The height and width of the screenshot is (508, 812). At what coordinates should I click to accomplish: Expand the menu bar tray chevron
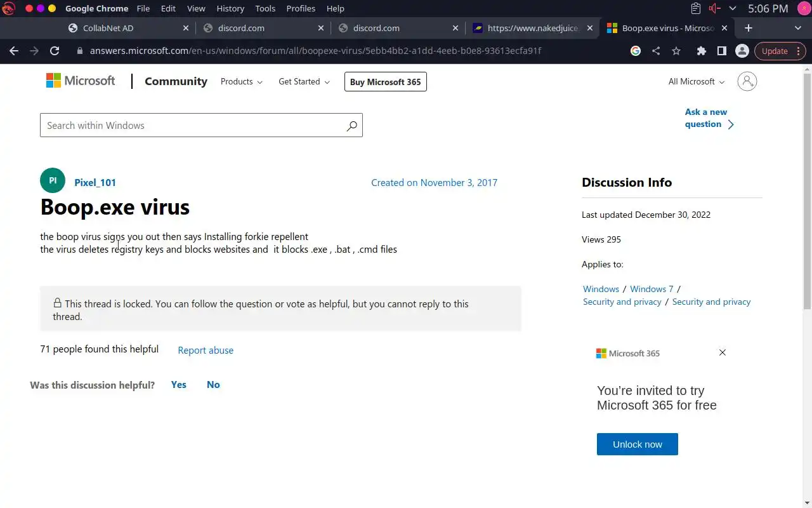coord(733,8)
